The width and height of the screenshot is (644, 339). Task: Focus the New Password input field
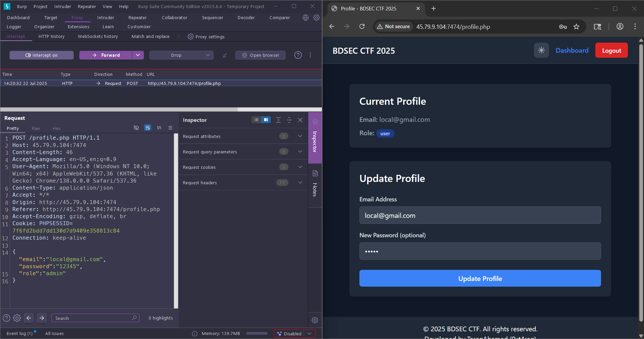480,251
